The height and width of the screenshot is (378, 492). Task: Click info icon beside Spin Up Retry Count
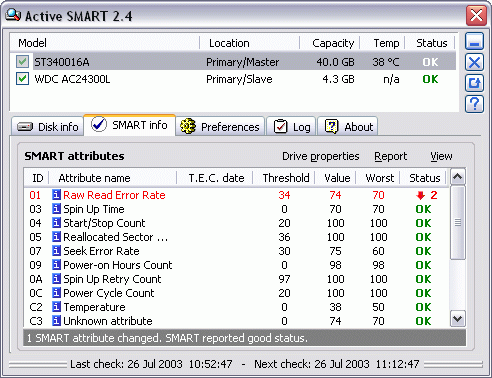[56, 279]
